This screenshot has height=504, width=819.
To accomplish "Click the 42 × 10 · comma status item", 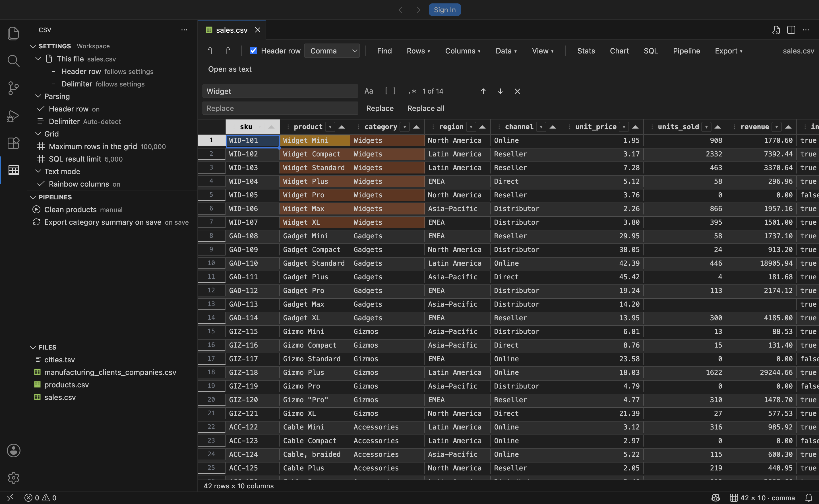I will [762, 498].
